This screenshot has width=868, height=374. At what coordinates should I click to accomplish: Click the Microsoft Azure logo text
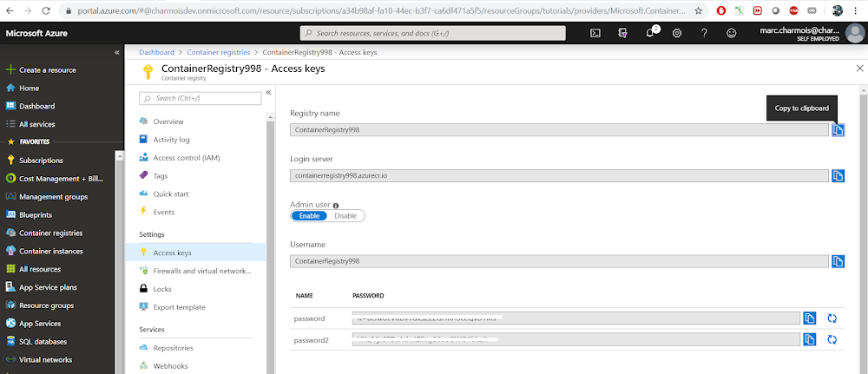36,33
